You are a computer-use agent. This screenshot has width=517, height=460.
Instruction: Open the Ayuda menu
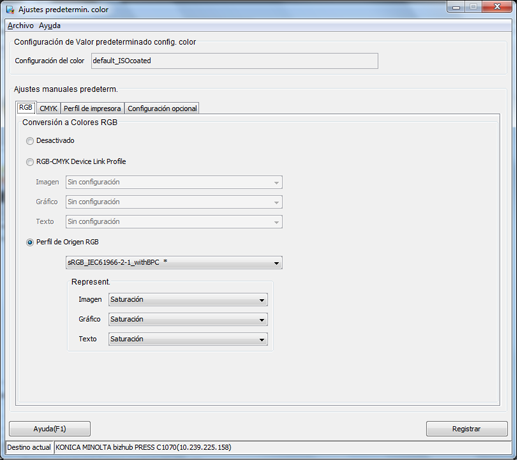pyautogui.click(x=50, y=26)
